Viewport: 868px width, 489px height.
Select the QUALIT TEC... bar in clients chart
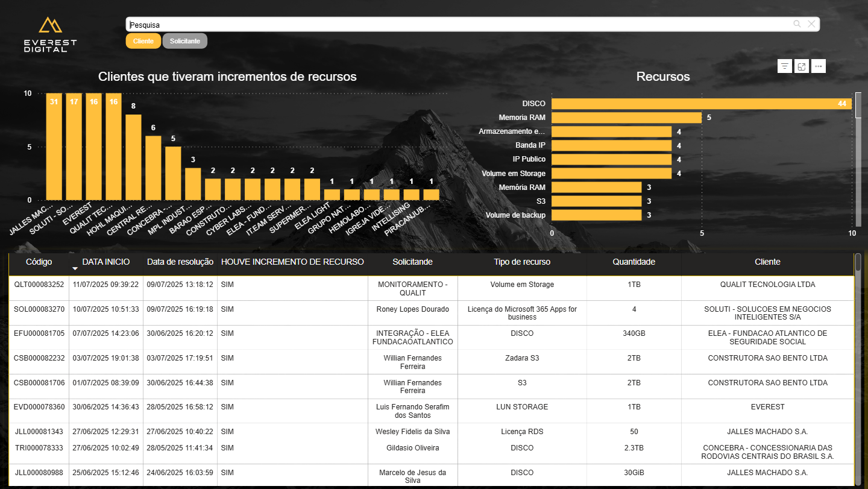point(113,147)
